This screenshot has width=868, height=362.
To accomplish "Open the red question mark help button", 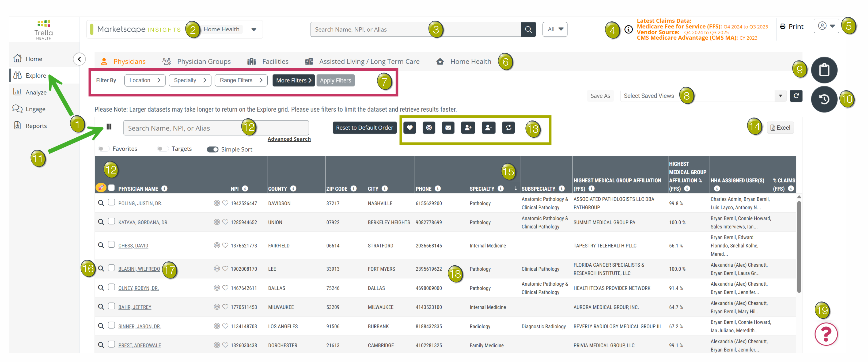I will (826, 334).
